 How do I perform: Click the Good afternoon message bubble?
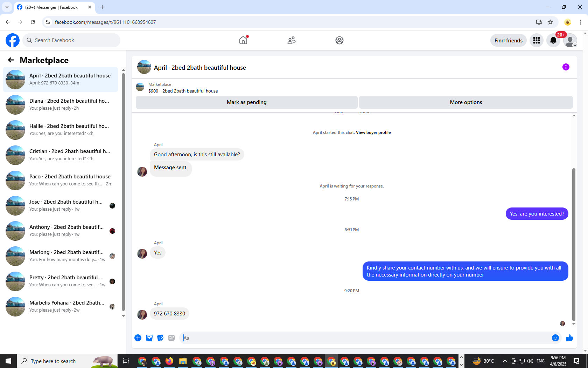[x=197, y=155]
